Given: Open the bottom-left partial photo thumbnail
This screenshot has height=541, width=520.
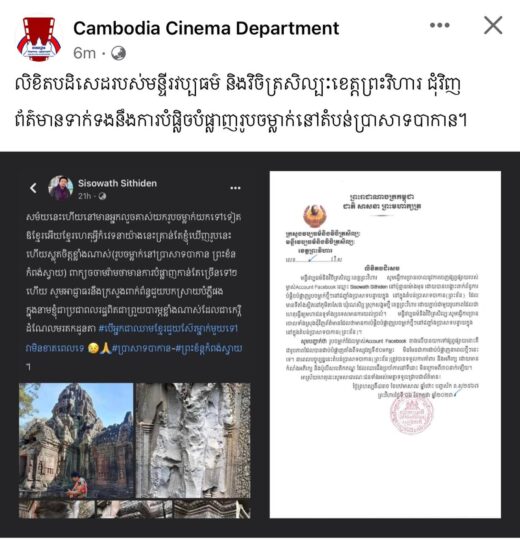Looking at the screenshot, I should tap(57, 509).
